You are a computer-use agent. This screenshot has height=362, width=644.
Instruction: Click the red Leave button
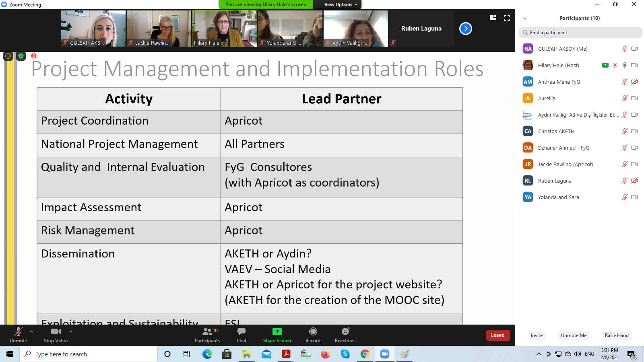(497, 335)
